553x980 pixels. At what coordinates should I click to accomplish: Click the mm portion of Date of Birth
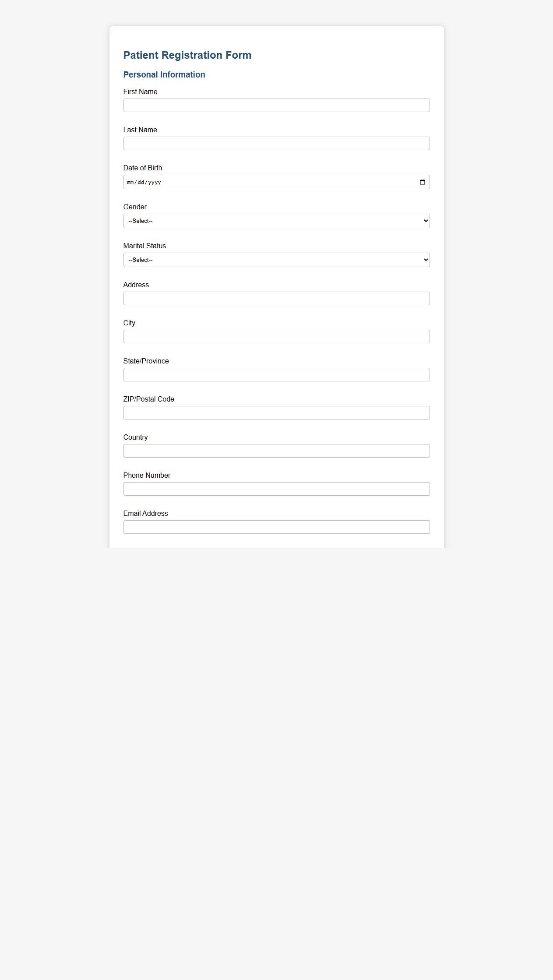(x=130, y=182)
